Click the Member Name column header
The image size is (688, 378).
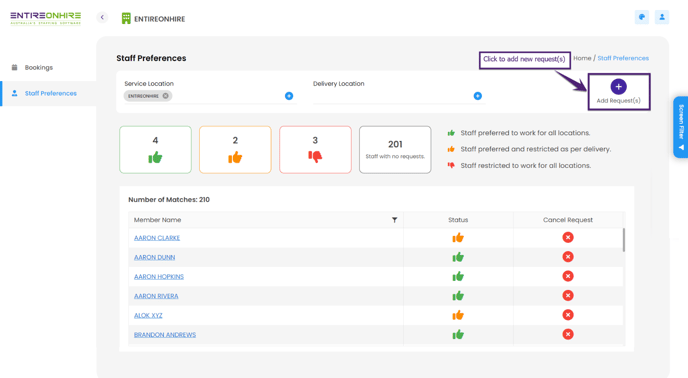(x=158, y=220)
